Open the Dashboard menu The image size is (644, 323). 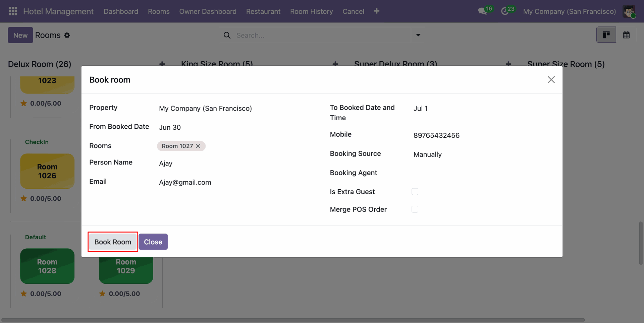point(121,11)
